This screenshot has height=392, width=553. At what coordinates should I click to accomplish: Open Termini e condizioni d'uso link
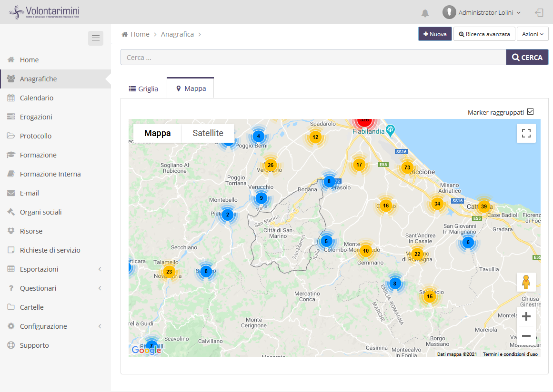click(510, 354)
